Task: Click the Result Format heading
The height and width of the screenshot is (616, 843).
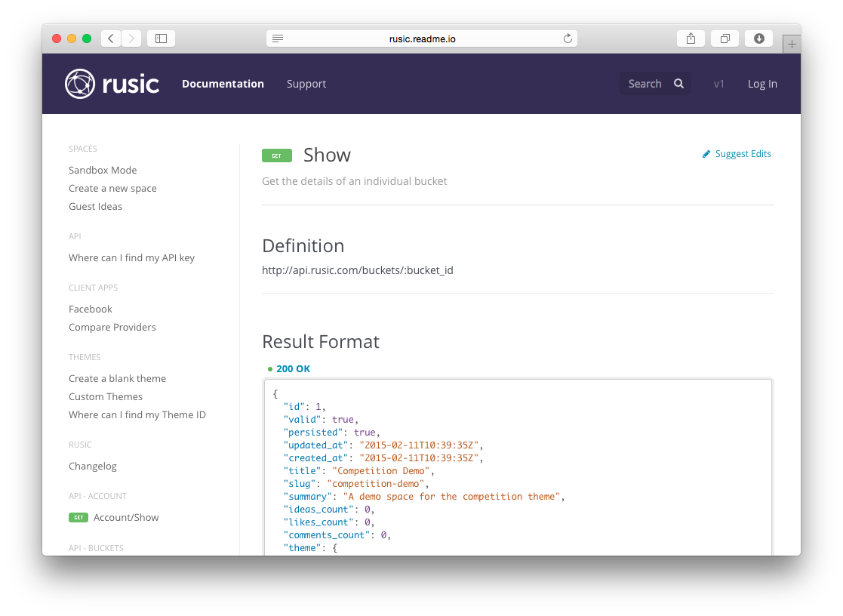Action: (x=321, y=342)
